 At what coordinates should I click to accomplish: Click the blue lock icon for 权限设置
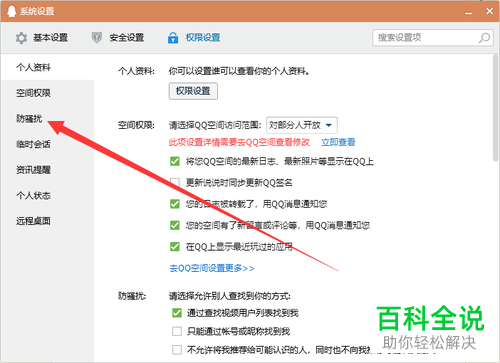[x=173, y=38]
